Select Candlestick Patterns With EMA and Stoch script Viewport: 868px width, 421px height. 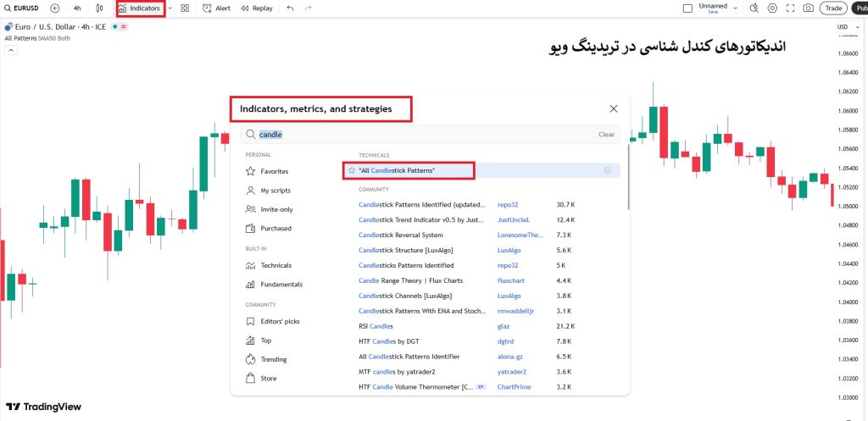pos(422,311)
